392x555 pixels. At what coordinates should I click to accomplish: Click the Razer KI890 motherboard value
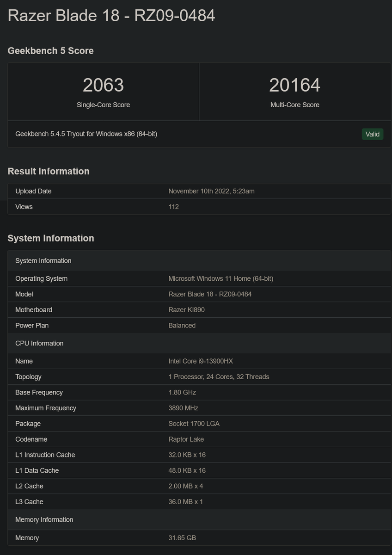[x=186, y=310]
